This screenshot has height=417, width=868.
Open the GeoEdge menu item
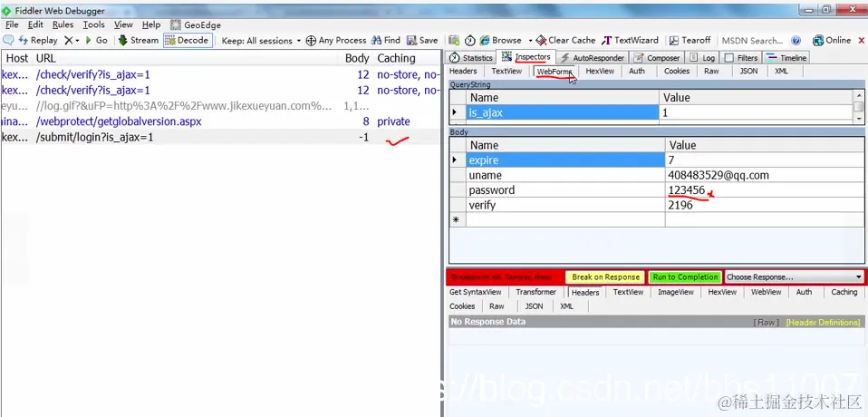coord(196,24)
